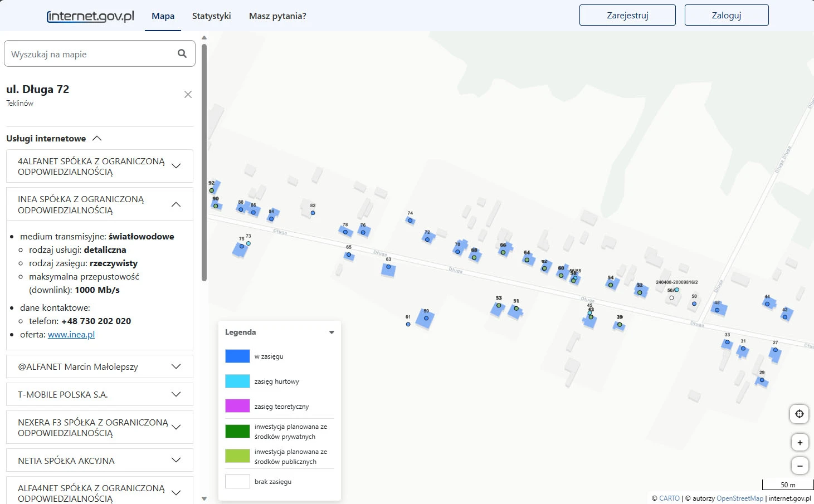Click the sidebar scroll-up arrow
Screen dimensions: 814x504
pyautogui.click(x=204, y=38)
